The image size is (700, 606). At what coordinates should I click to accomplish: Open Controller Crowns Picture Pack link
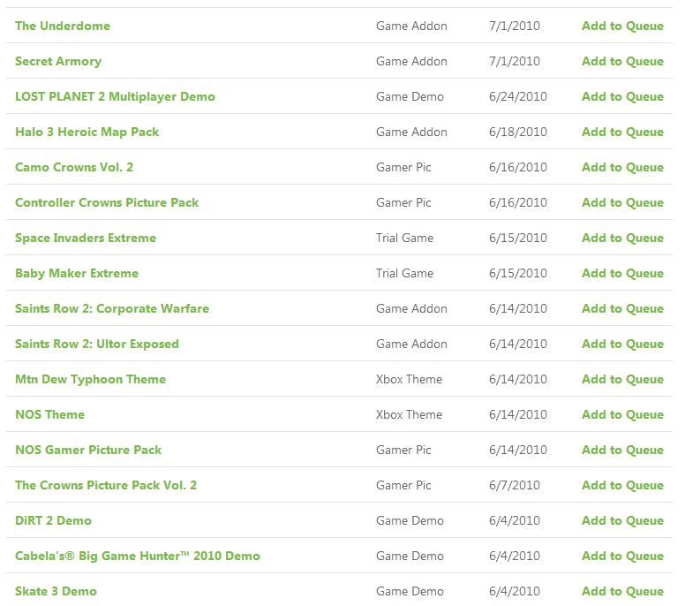(107, 202)
